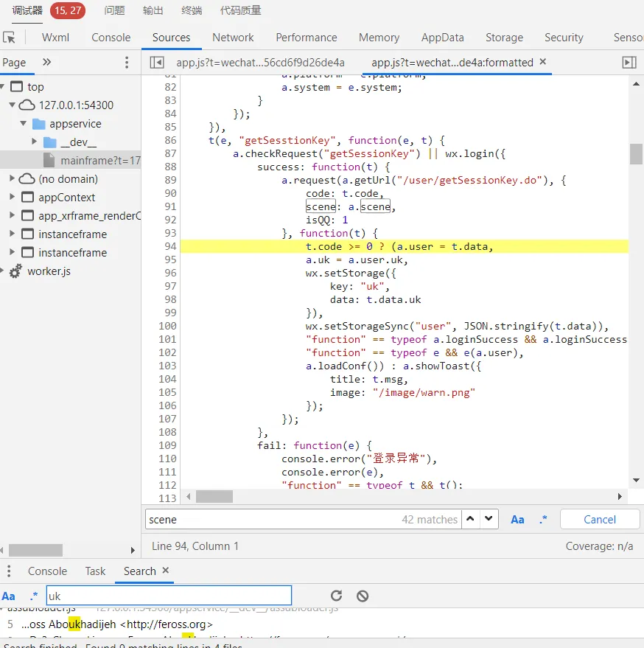
Task: Cancel the in-file find bar
Action: point(599,520)
